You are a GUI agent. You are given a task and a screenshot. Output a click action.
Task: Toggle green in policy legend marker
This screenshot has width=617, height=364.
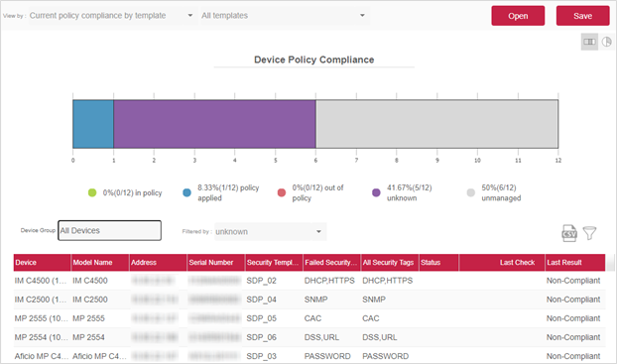[92, 192]
